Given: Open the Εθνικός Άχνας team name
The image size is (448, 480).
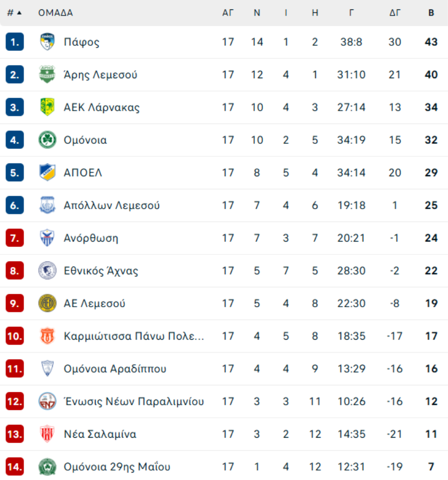Looking at the screenshot, I should [x=101, y=270].
